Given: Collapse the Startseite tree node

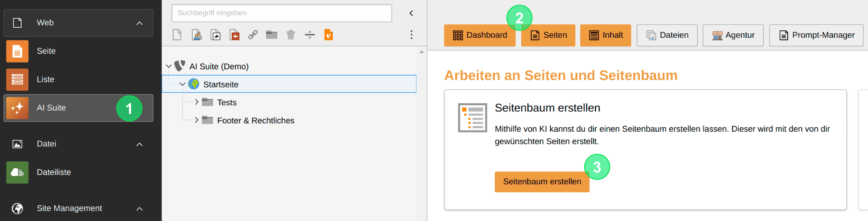Looking at the screenshot, I should point(182,84).
